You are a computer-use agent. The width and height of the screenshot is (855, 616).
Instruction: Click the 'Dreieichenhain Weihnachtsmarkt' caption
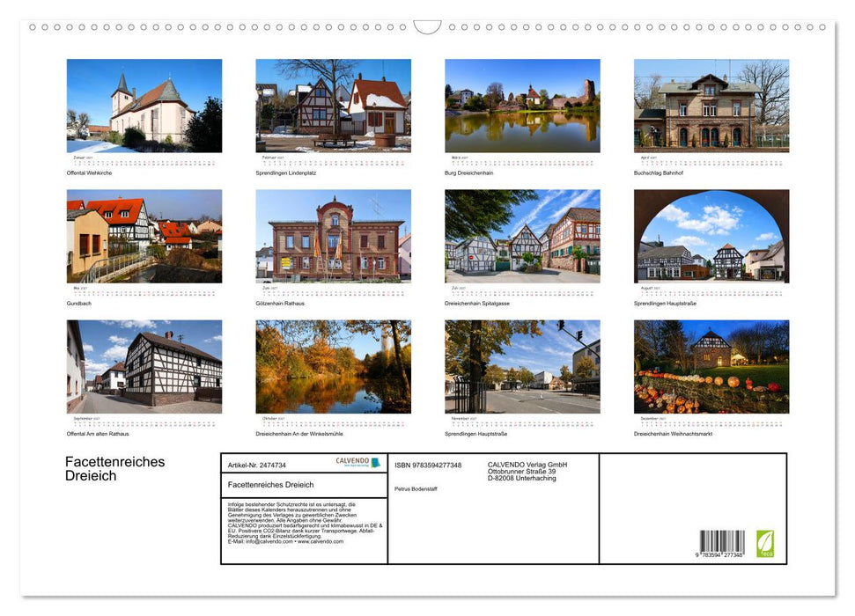coord(673,434)
